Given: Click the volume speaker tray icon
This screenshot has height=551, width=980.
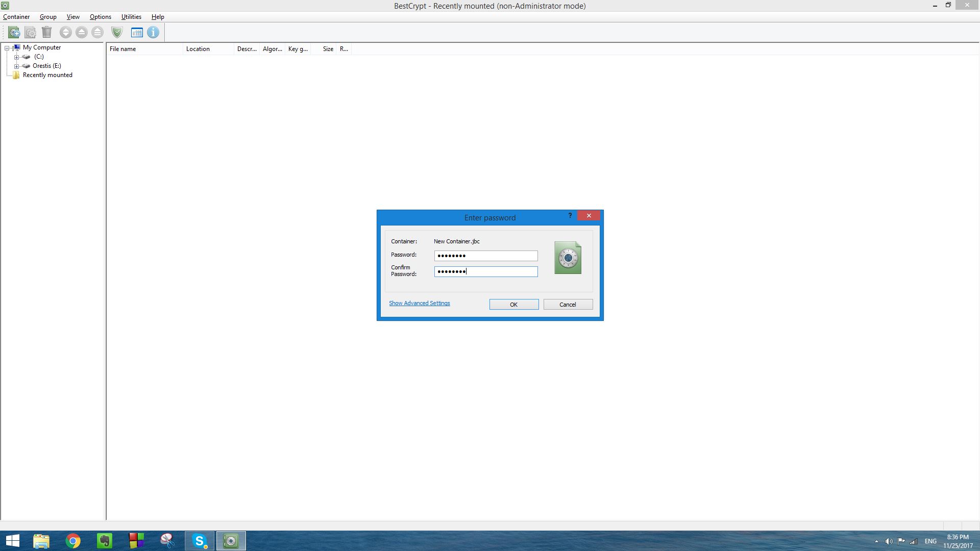Looking at the screenshot, I should [889, 541].
